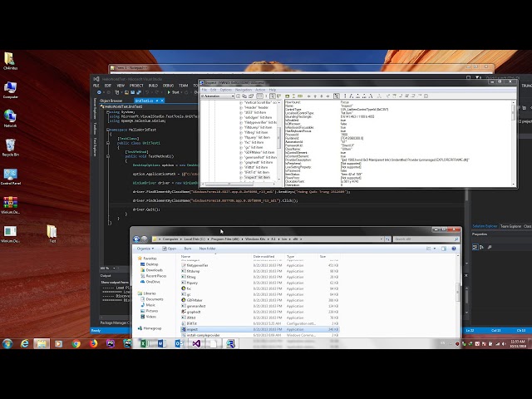Open the Help menu in Inspect
This screenshot has height=399, width=532.
pos(273,90)
